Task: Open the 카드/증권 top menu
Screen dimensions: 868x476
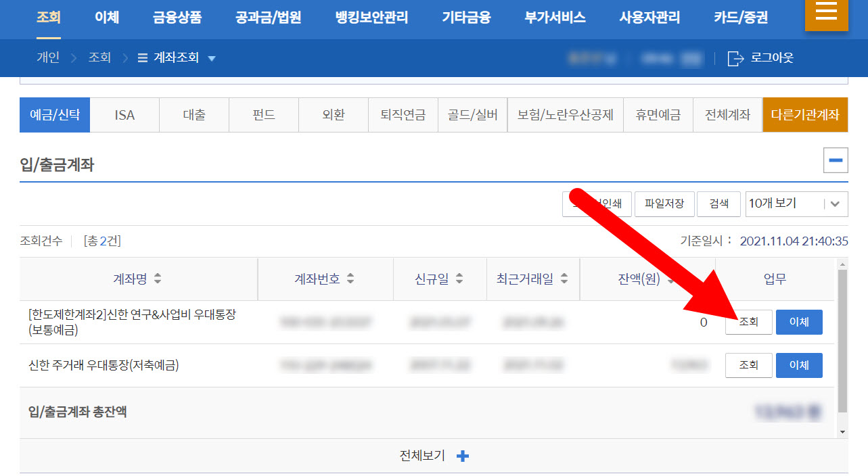Action: (x=741, y=18)
